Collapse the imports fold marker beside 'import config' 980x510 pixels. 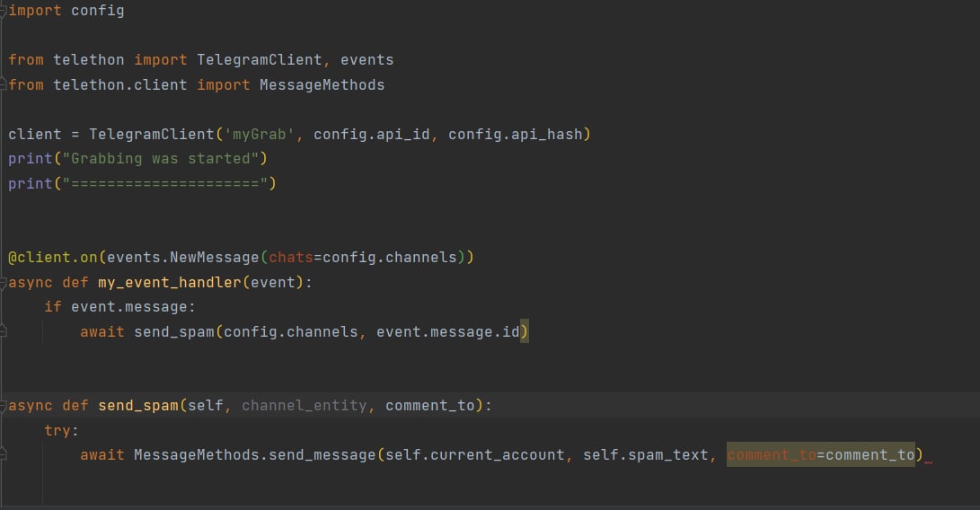coord(3,12)
